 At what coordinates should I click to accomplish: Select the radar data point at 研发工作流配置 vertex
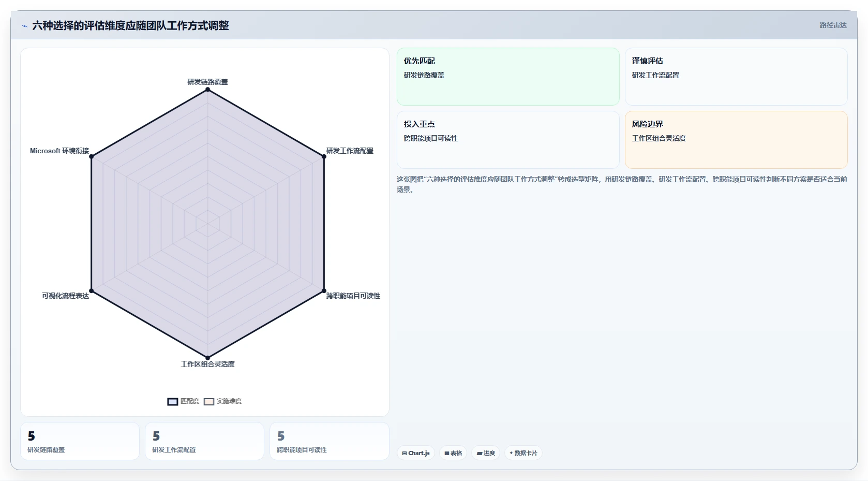(x=324, y=156)
